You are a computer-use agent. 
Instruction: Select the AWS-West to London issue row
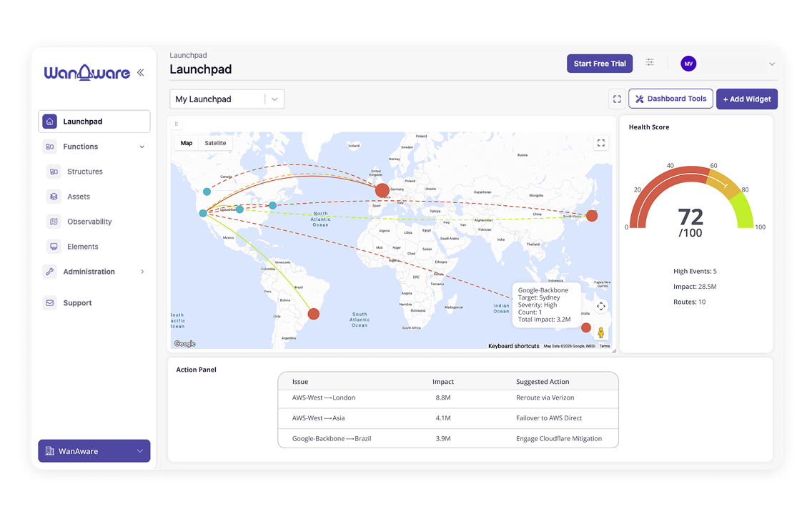click(x=448, y=397)
